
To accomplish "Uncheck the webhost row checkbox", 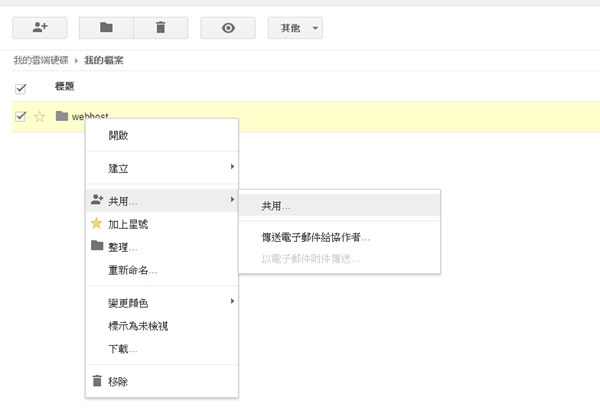I will tap(20, 116).
